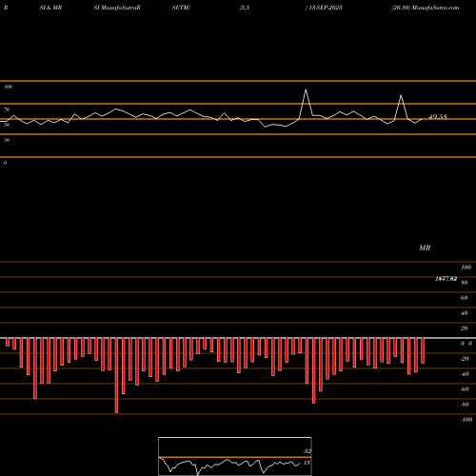Click the MR axis label -20

465,359
